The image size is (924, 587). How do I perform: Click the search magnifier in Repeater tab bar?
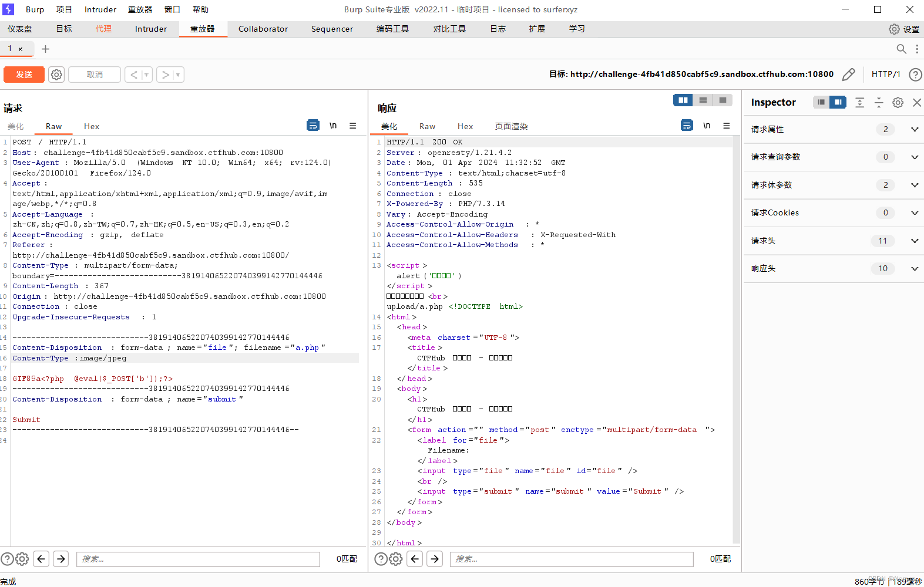coord(901,49)
